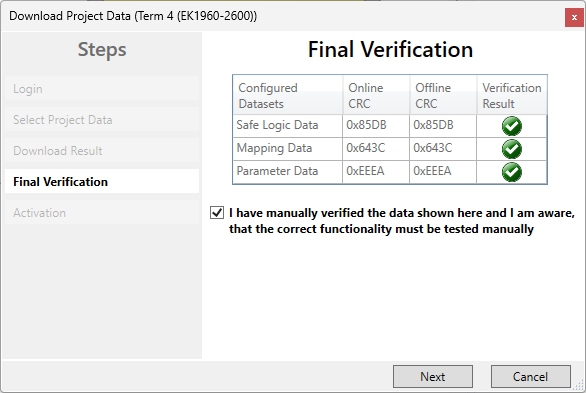Screen dimensions: 586x393
Task: Click the dialog title Download Project Data
Action: pyautogui.click(x=133, y=16)
